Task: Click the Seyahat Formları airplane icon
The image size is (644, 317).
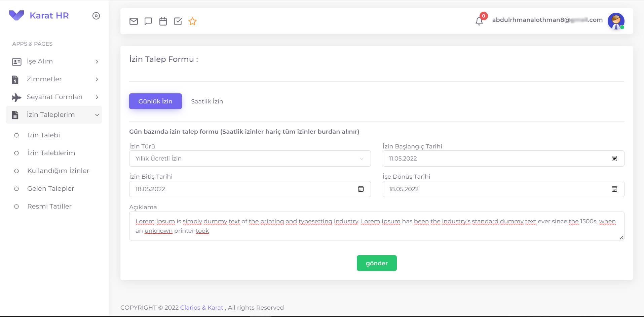Action: (x=15, y=97)
